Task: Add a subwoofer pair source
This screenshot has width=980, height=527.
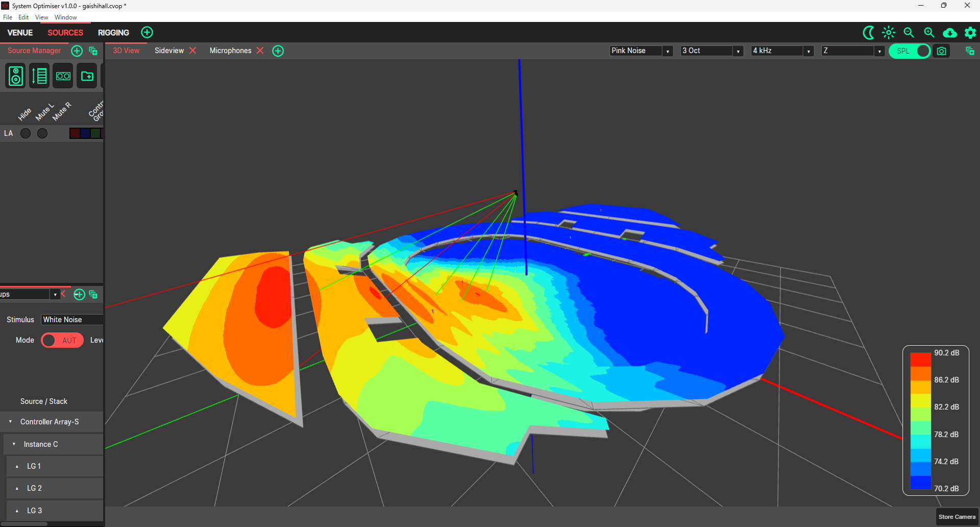Action: (63, 76)
